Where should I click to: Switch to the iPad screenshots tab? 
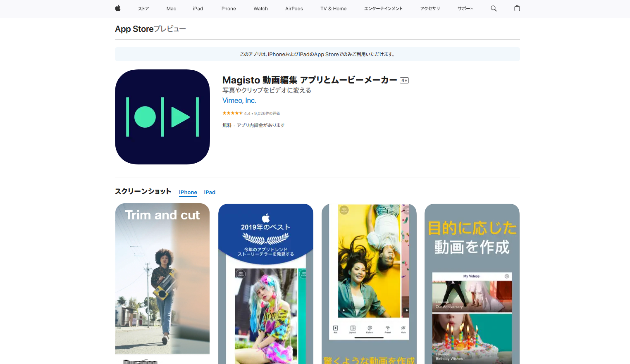point(210,192)
